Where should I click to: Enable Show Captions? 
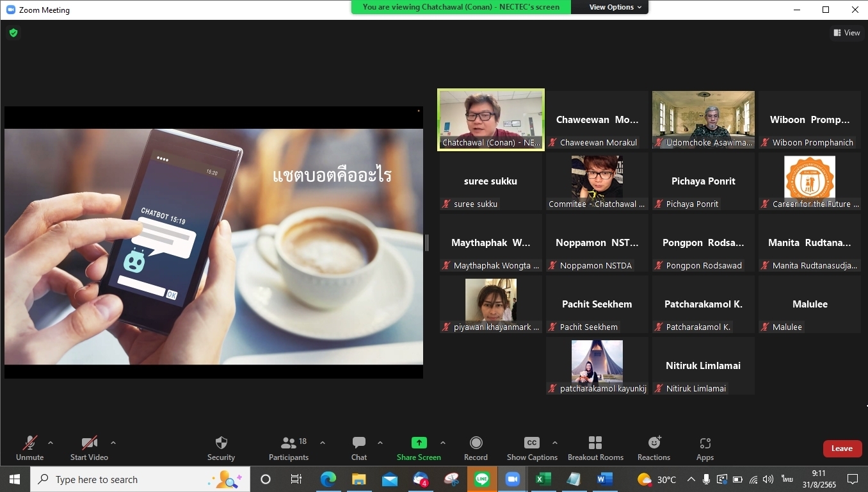[x=531, y=443]
